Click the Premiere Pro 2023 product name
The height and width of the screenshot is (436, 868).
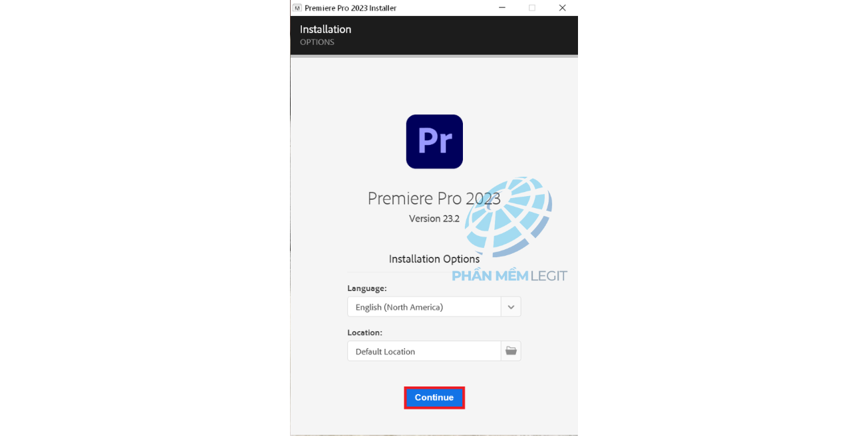[x=434, y=198]
